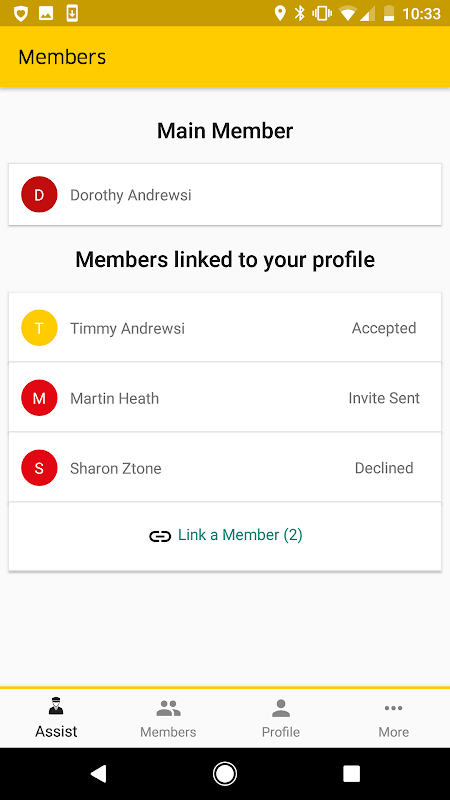Image resolution: width=450 pixels, height=800 pixels.
Task: Tap the Accepted status label
Action: tap(384, 328)
